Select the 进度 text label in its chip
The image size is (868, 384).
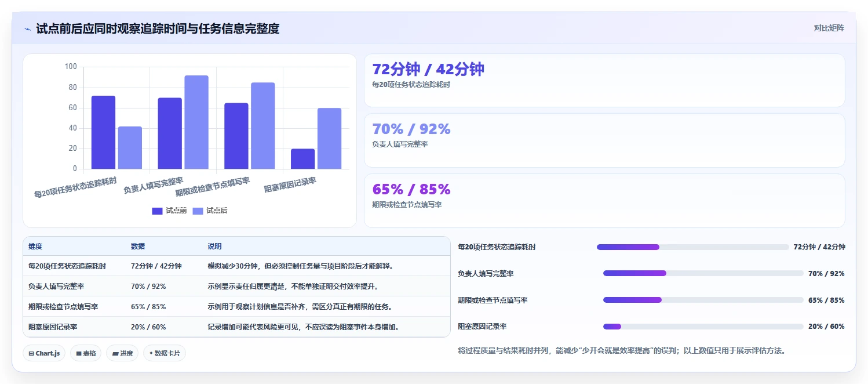tap(126, 353)
